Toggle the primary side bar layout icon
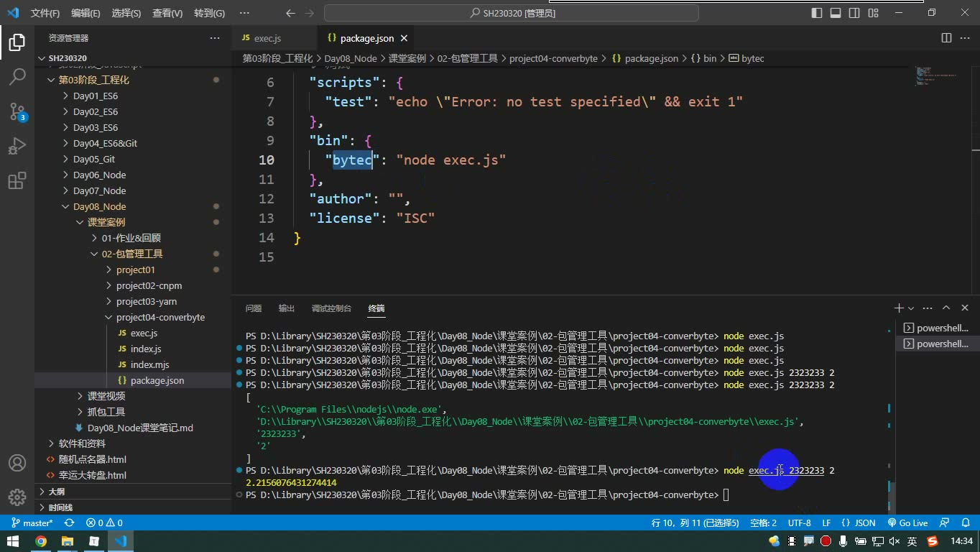 pyautogui.click(x=817, y=13)
